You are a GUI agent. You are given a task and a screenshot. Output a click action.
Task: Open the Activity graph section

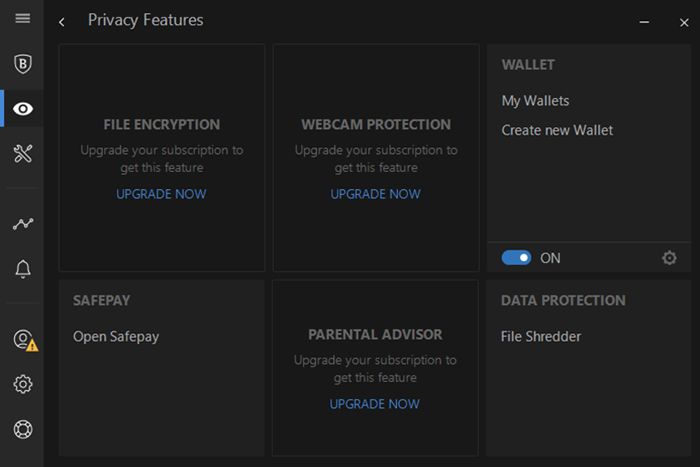tap(22, 224)
